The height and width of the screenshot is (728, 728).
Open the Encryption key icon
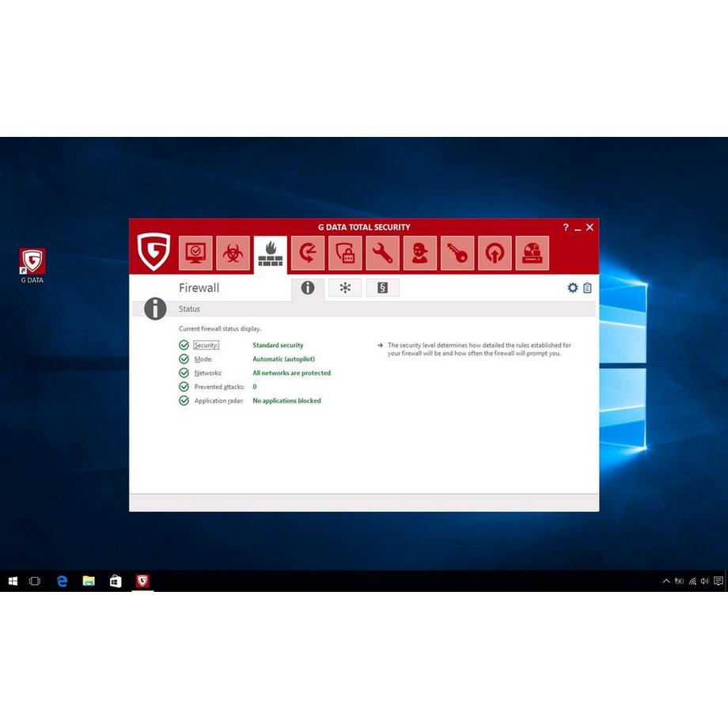coord(457,252)
